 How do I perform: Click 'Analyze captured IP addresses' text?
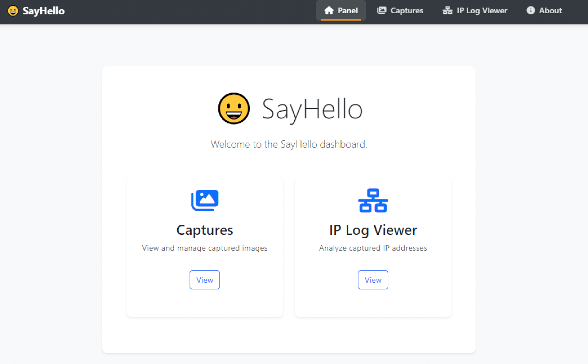(x=373, y=248)
